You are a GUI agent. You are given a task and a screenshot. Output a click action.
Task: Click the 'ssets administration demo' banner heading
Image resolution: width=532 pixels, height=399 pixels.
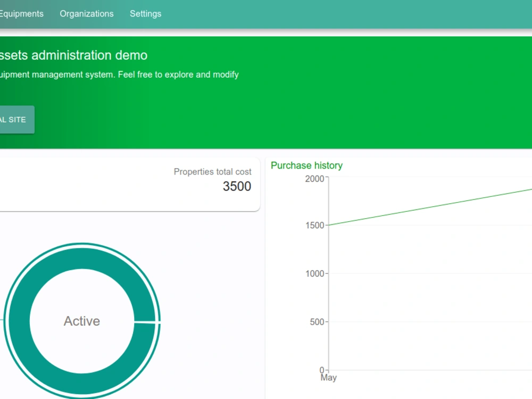(x=73, y=55)
